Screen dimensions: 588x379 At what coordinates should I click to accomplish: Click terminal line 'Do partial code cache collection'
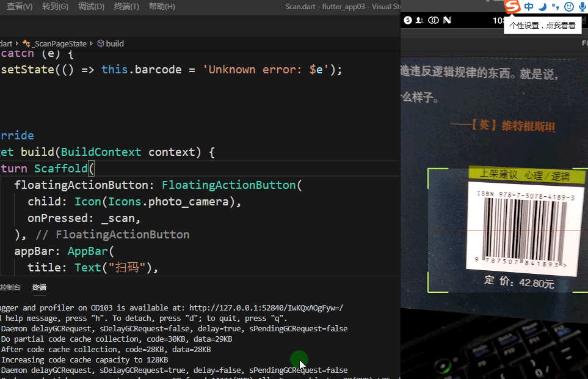(x=117, y=339)
